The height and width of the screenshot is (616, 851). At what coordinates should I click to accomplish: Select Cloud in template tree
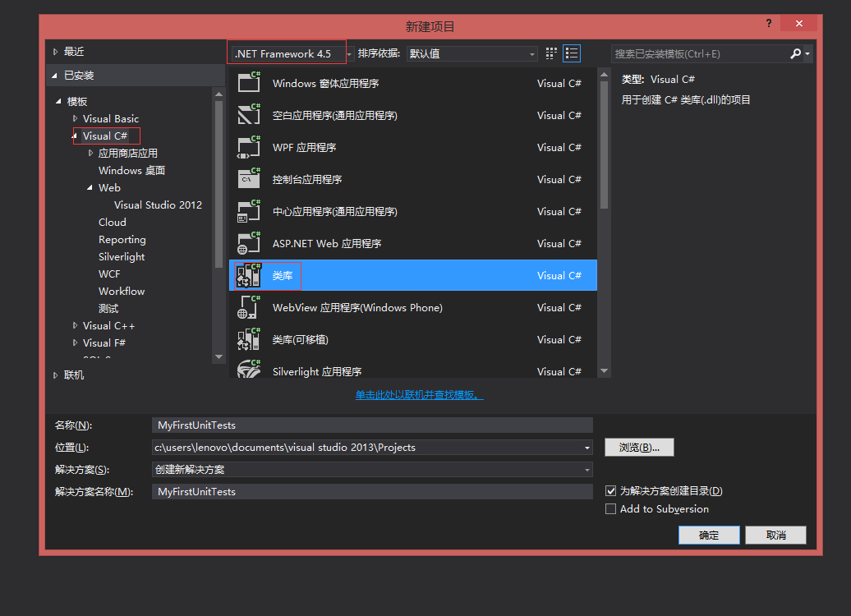coord(113,223)
